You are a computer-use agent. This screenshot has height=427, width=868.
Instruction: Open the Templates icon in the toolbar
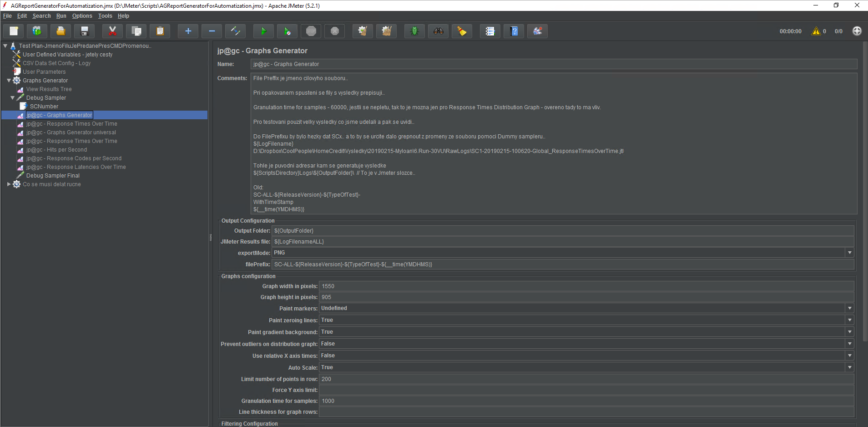click(x=37, y=31)
